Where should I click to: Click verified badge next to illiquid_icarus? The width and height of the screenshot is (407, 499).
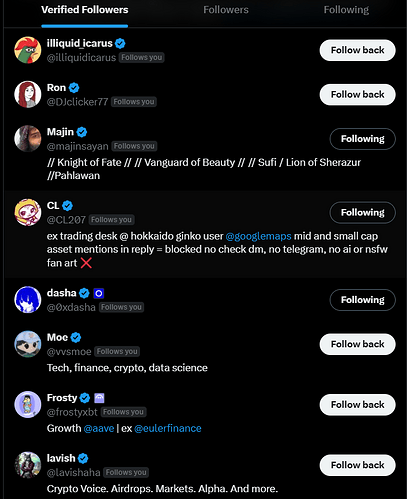point(120,43)
